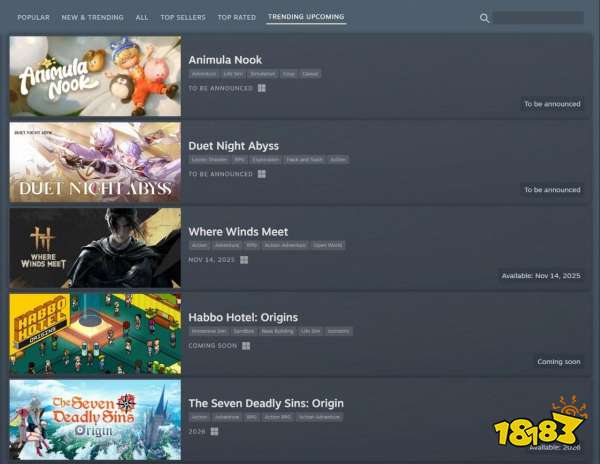The height and width of the screenshot is (464, 600).
Task: Open Where Winds Meet store page title
Action: tap(238, 232)
